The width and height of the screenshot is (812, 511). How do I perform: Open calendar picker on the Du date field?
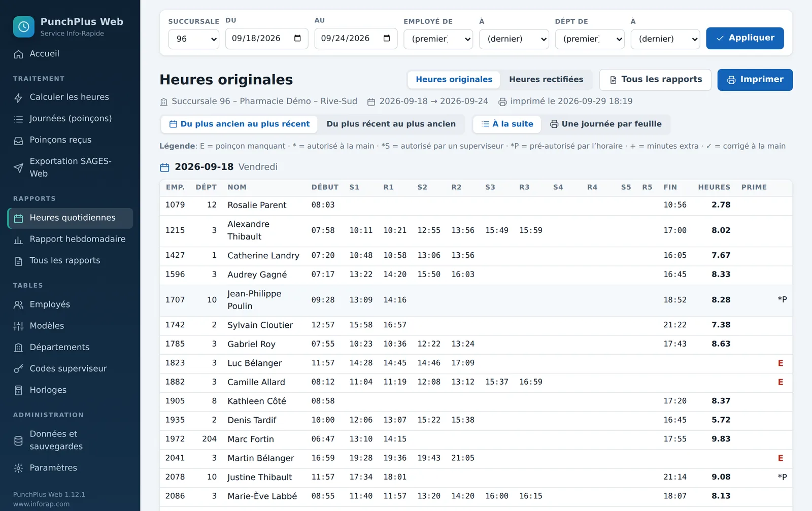pos(297,39)
